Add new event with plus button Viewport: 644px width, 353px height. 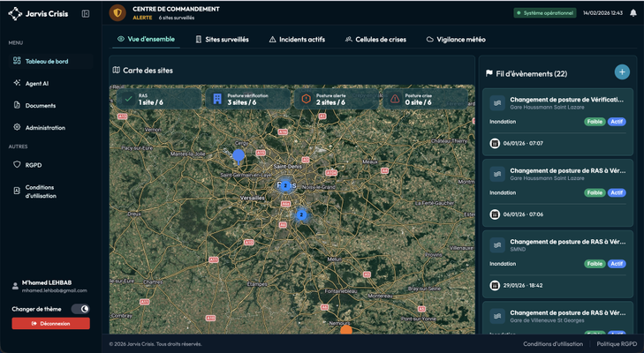click(622, 72)
